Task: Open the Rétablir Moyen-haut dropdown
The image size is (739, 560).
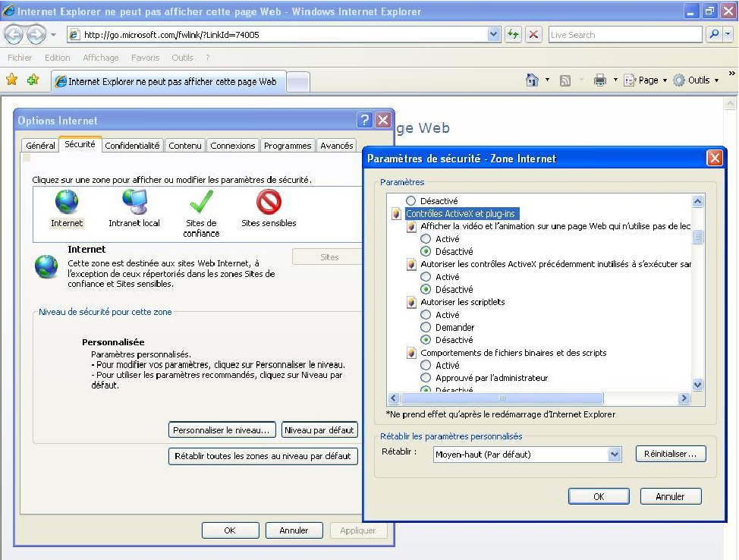Action: pyautogui.click(x=614, y=455)
